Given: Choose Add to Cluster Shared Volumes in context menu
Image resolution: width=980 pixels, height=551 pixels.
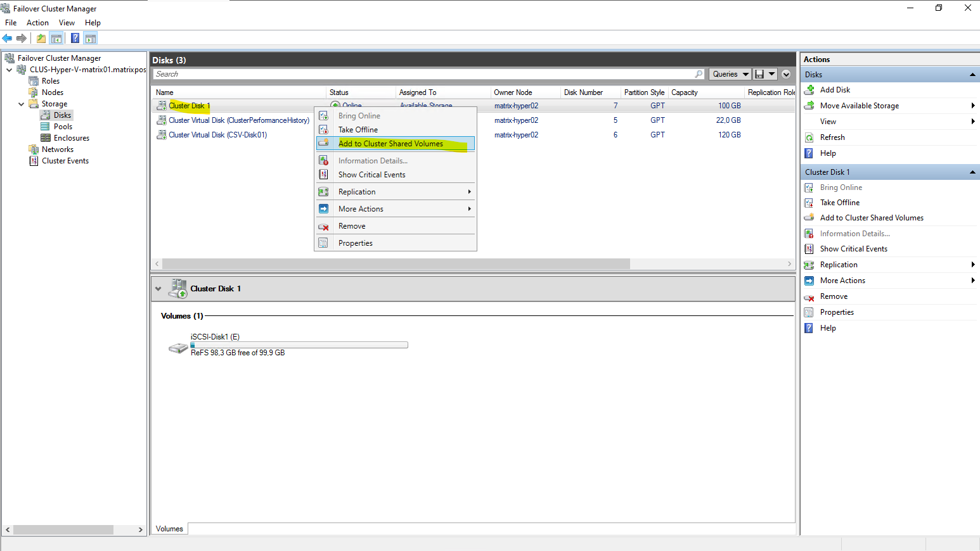Looking at the screenshot, I should click(390, 144).
